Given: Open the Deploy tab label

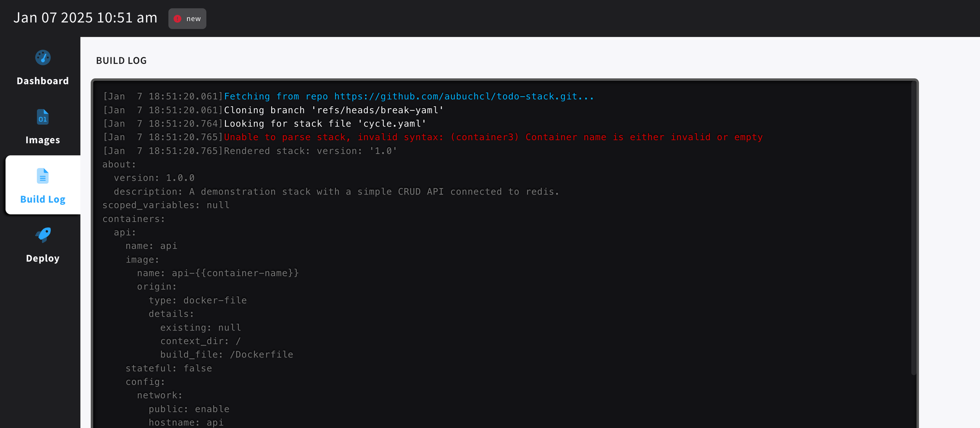Looking at the screenshot, I should point(43,259).
